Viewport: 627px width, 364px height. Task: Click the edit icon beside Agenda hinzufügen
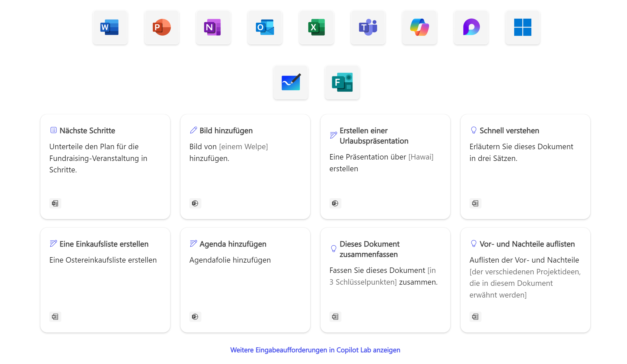pos(193,244)
